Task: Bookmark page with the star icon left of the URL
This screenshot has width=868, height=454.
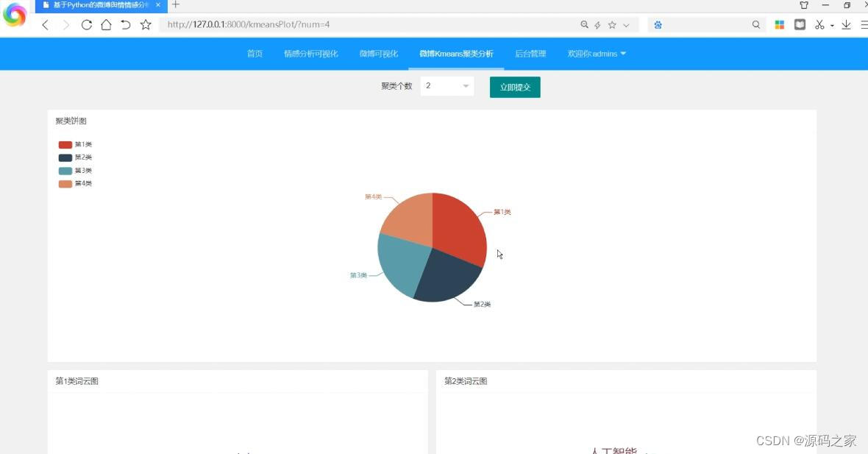Action: coord(146,25)
